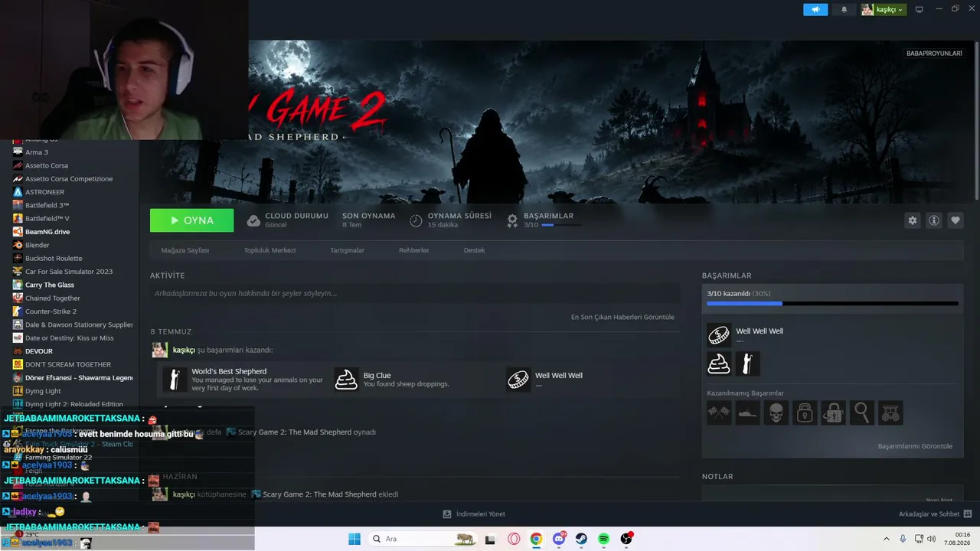This screenshot has height=551, width=980.
Task: Select ASTRONEER in the library list
Action: pos(44,192)
